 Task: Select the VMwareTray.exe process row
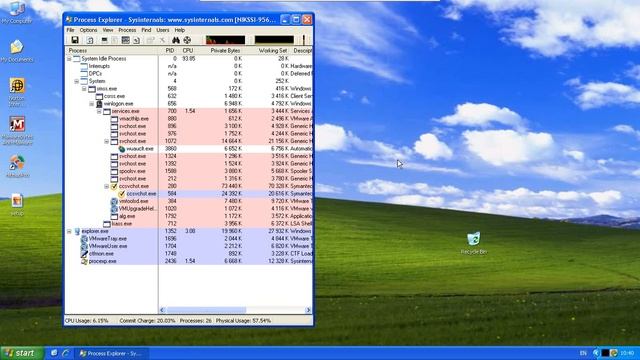pyautogui.click(x=189, y=238)
